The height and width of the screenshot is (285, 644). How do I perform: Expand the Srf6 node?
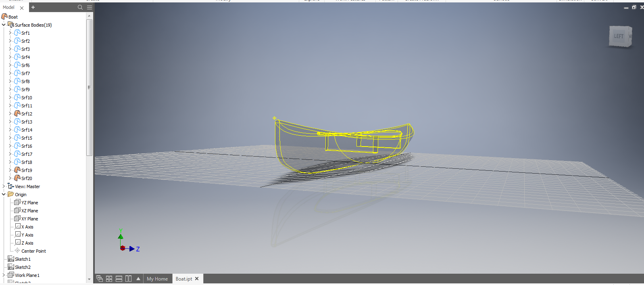10,65
